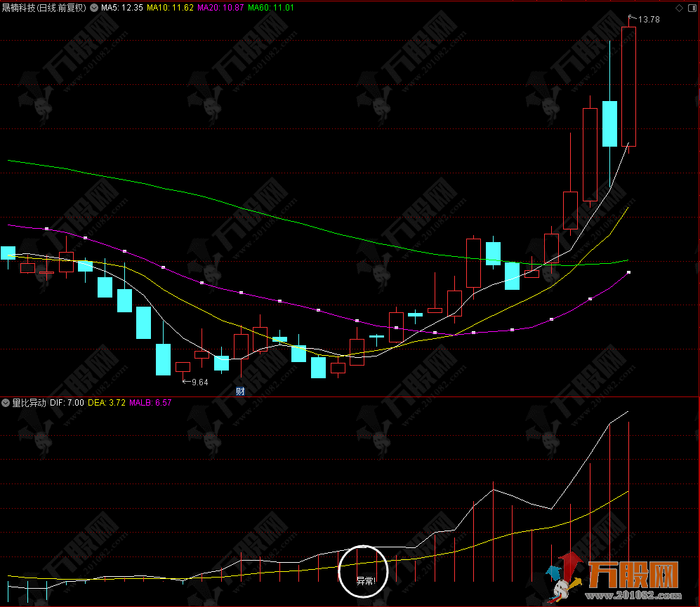Click the 晟楠科技(日线.前复权) chart title
Image resolution: width=700 pixels, height=607 pixels.
(x=44, y=8)
